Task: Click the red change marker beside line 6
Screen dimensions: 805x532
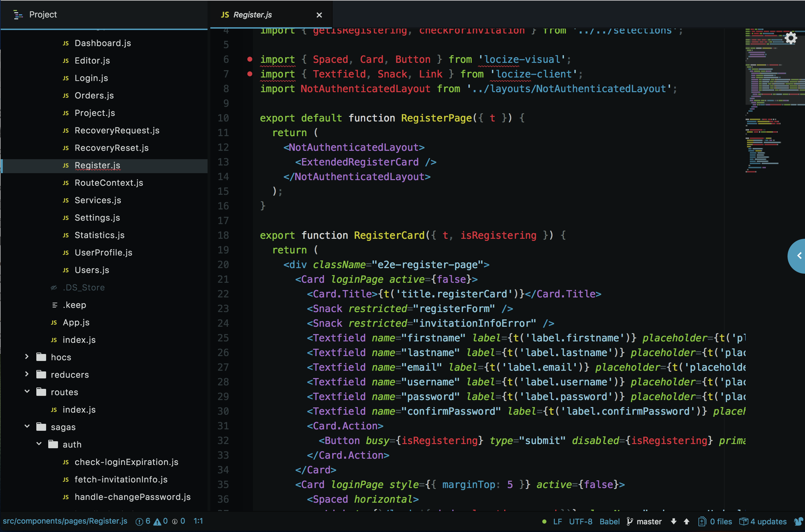Action: click(249, 59)
